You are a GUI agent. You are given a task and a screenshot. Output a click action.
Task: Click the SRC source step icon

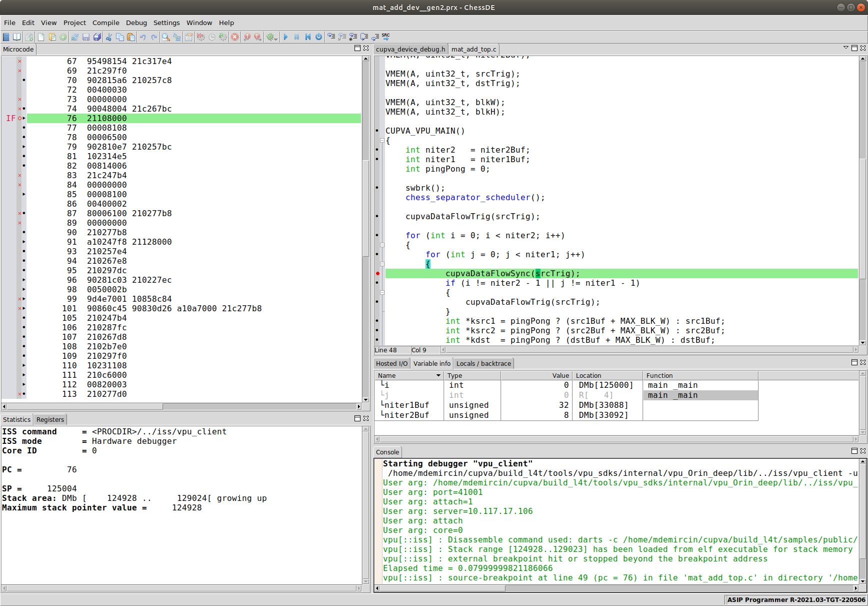click(x=385, y=37)
